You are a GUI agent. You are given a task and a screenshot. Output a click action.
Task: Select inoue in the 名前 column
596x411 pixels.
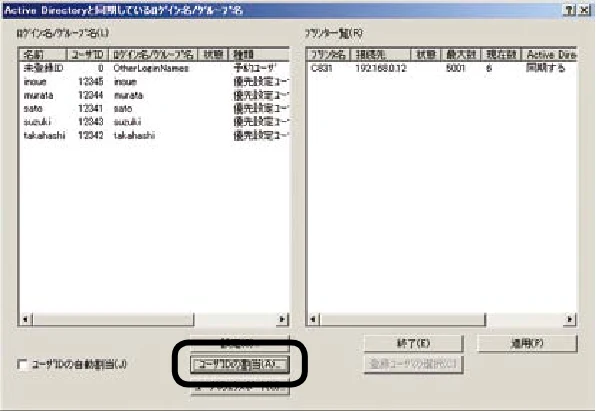[x=35, y=82]
